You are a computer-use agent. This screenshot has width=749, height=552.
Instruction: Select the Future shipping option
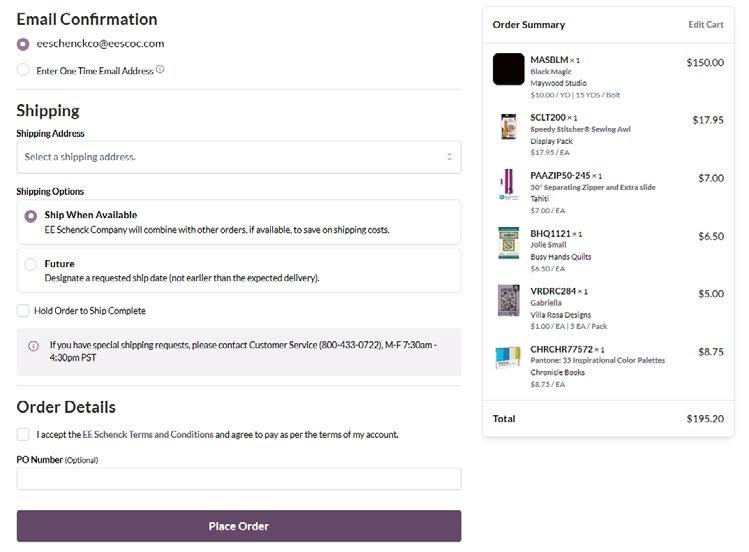tap(30, 264)
